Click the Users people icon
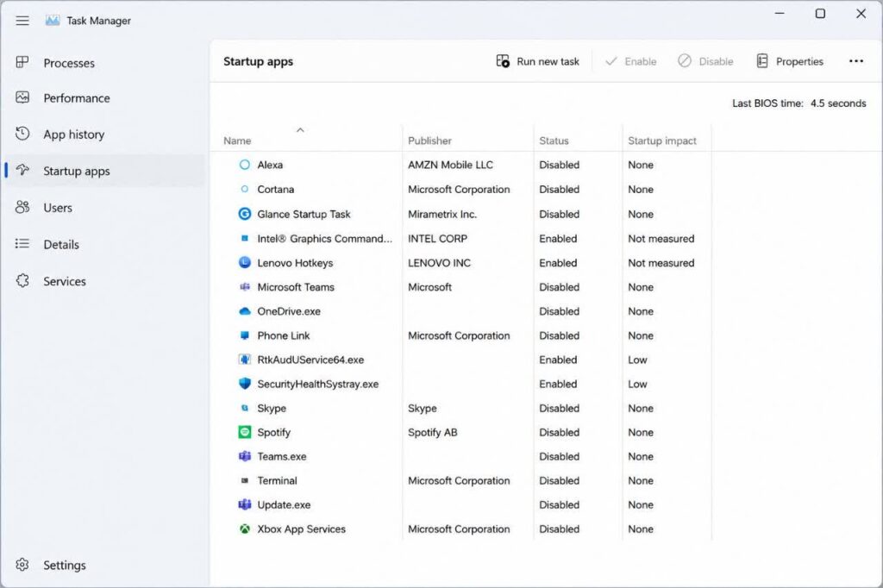 tap(22, 207)
